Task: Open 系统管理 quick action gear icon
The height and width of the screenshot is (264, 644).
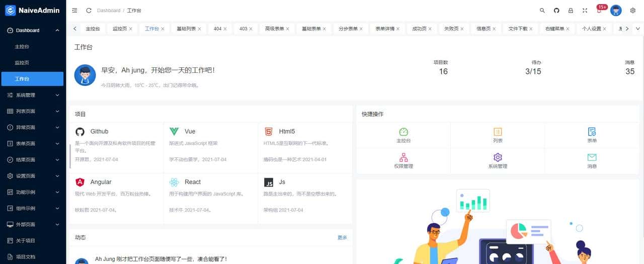Action: coord(498,157)
